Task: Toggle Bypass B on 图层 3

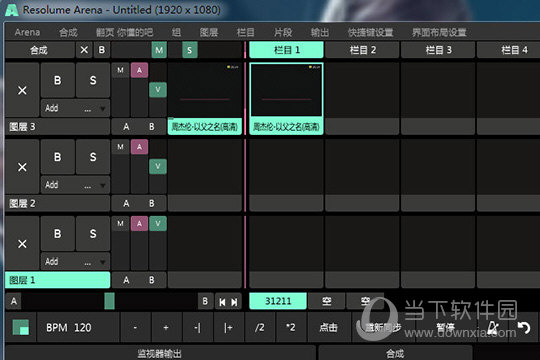Action: (x=58, y=80)
